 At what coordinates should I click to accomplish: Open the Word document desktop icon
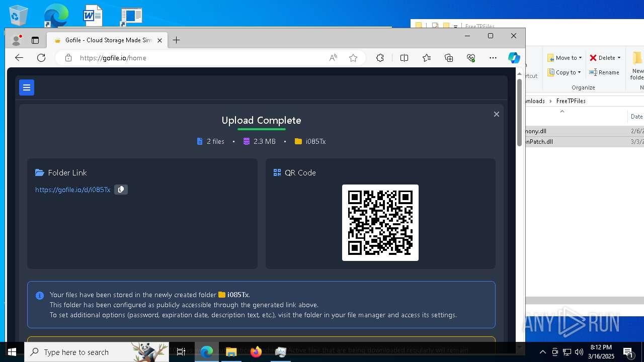tap(93, 16)
